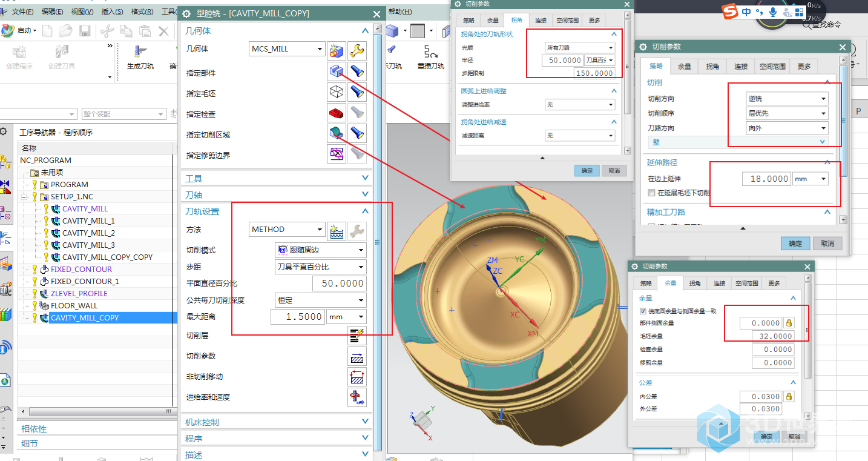Open the 进给率和速度 feeds and speeds icon
Image resolution: width=868 pixels, height=461 pixels.
[x=358, y=397]
